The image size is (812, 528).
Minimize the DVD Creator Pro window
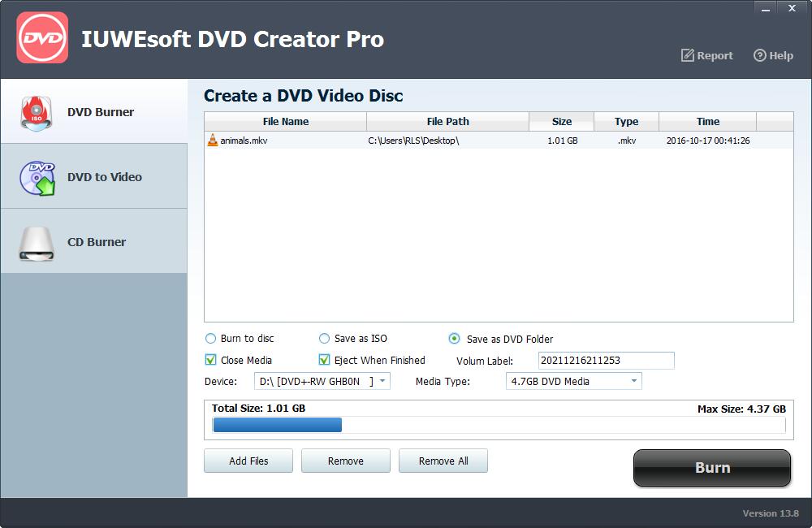tap(766, 8)
